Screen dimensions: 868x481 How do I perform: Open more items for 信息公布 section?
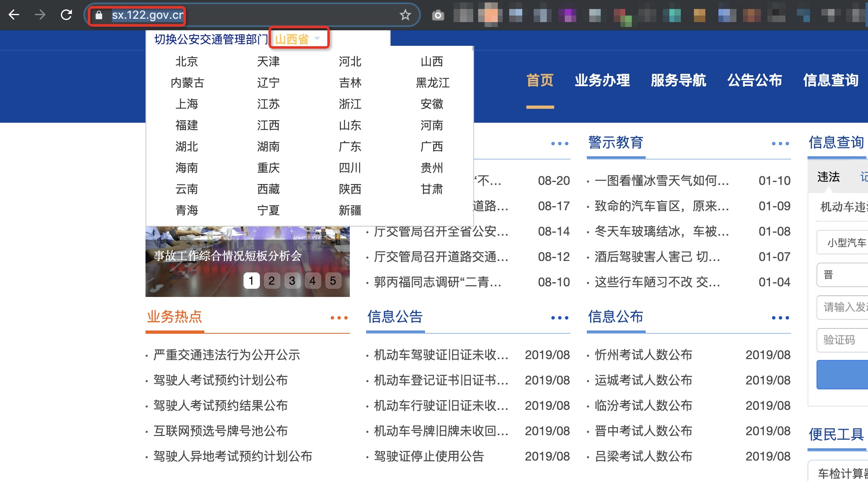(x=780, y=318)
